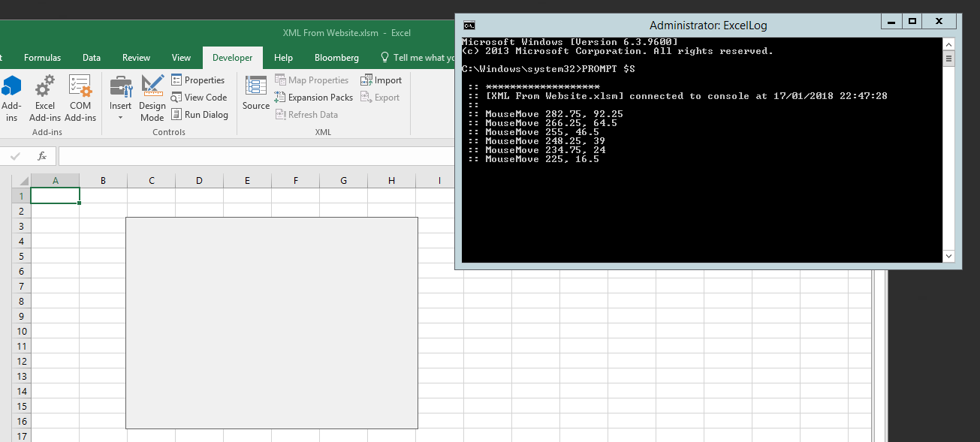Switch to the Formulas tab
The width and height of the screenshot is (980, 442).
(43, 58)
